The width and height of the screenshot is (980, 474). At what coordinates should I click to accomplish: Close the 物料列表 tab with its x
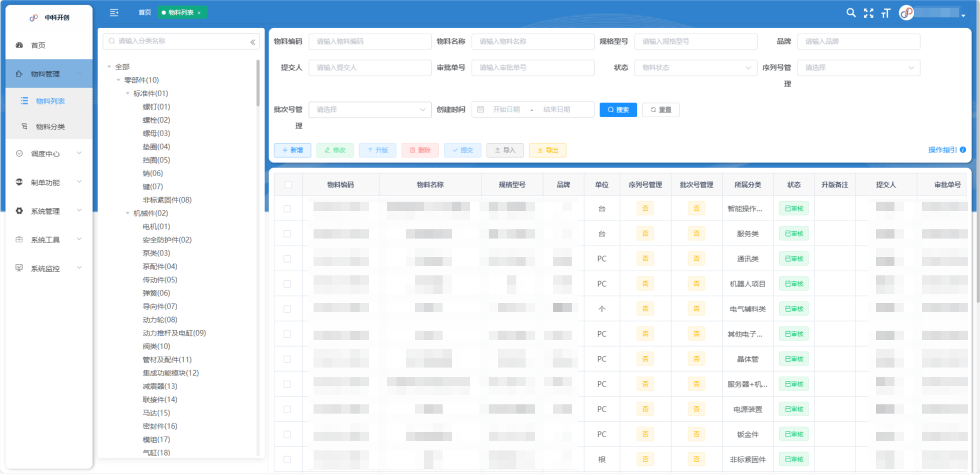pos(199,13)
